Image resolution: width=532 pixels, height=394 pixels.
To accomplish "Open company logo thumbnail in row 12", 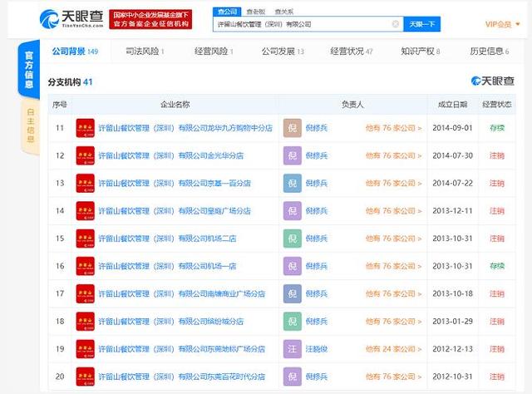I will tap(85, 155).
